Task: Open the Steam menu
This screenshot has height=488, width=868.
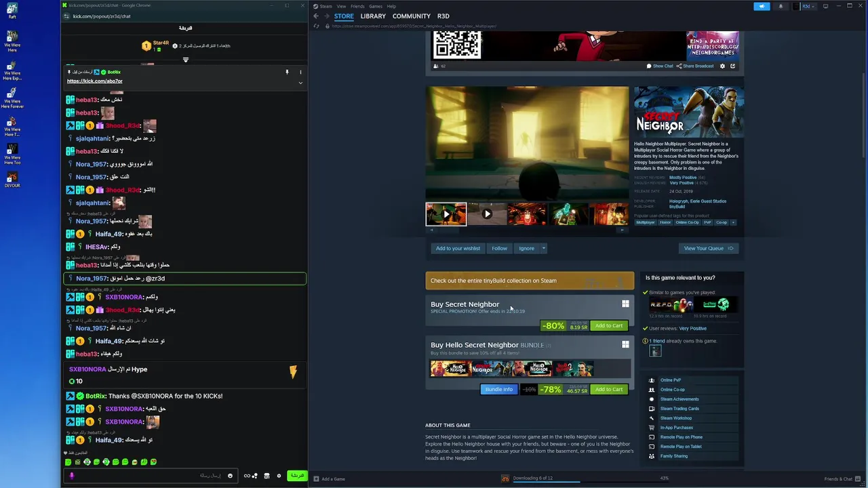Action: (326, 6)
